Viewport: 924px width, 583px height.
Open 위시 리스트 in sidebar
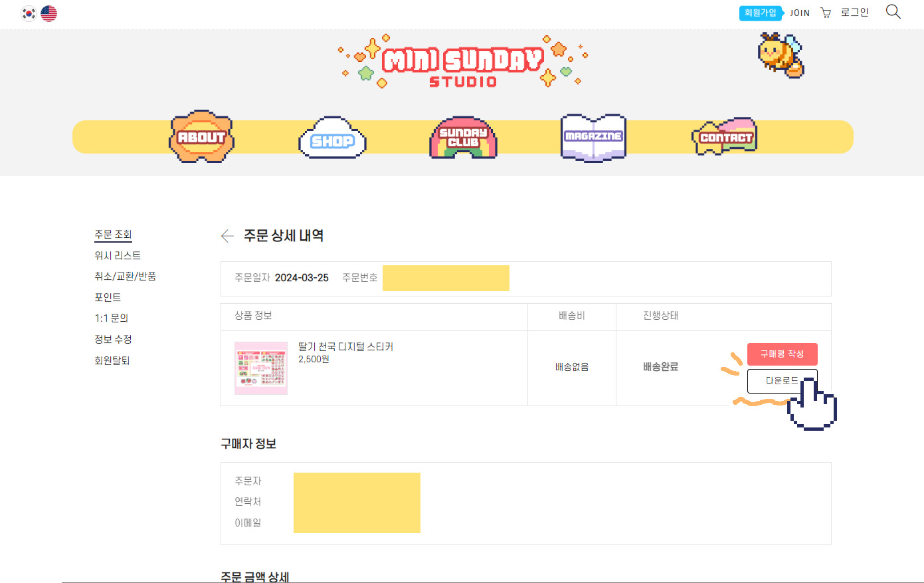tap(118, 255)
